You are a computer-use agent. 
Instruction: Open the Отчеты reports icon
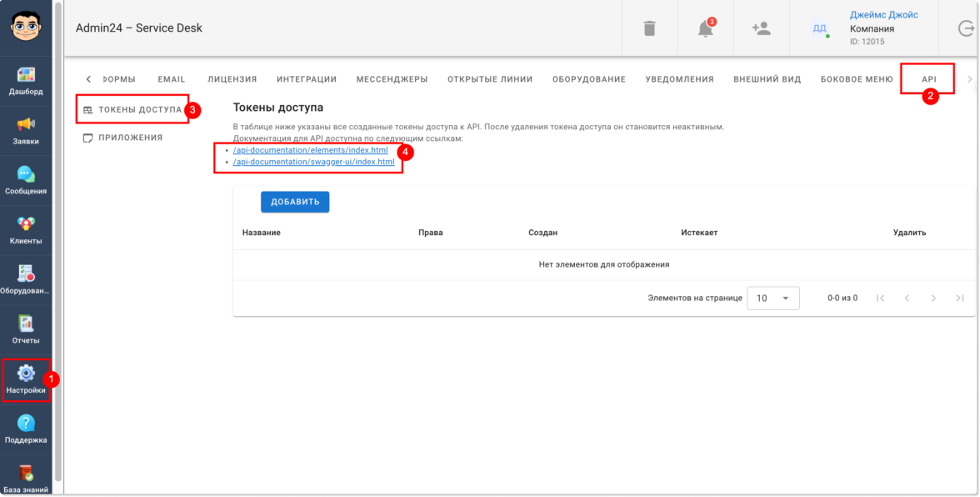26,324
